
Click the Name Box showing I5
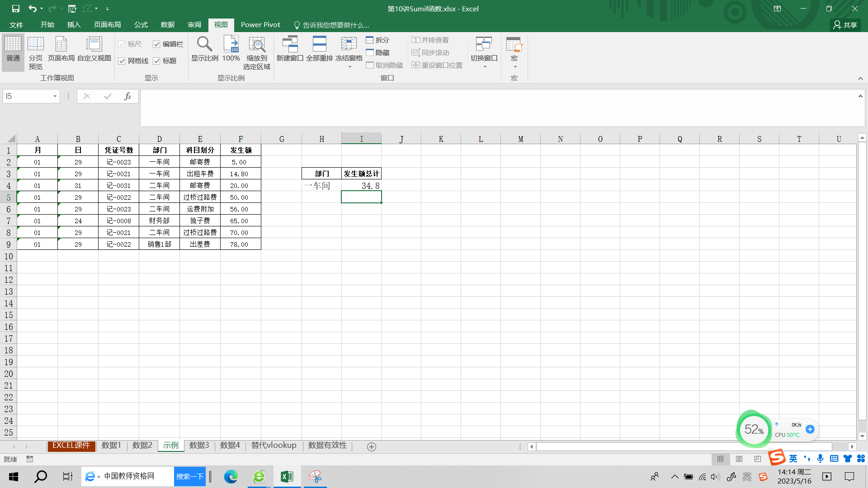click(27, 96)
